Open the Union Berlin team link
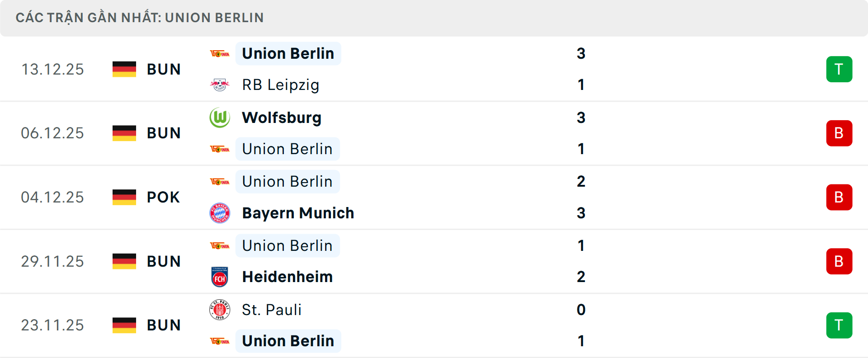The image size is (868, 358). coord(288,53)
